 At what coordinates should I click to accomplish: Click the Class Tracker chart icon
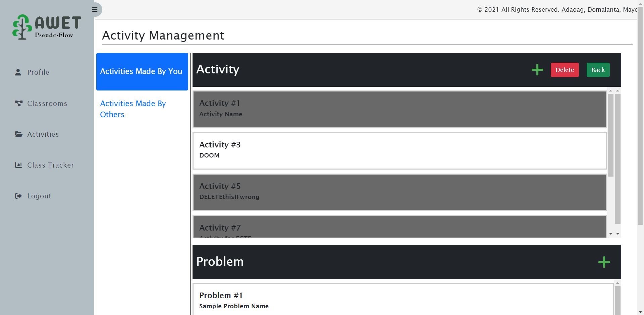(18, 165)
